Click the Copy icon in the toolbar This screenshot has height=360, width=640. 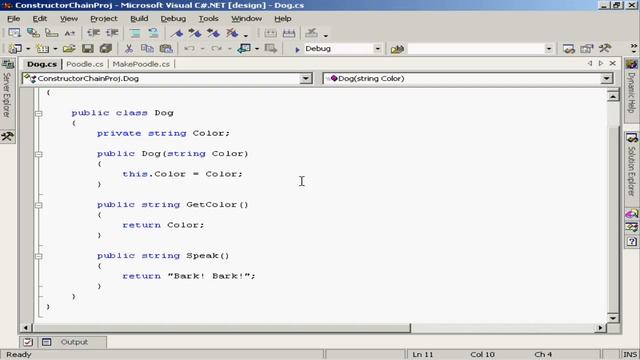147,49
